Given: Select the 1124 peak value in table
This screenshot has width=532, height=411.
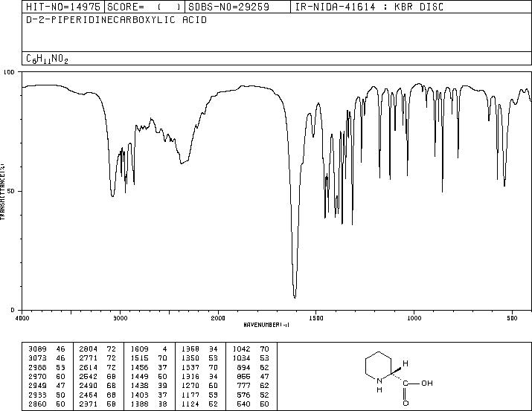Looking at the screenshot, I should click(x=190, y=404).
